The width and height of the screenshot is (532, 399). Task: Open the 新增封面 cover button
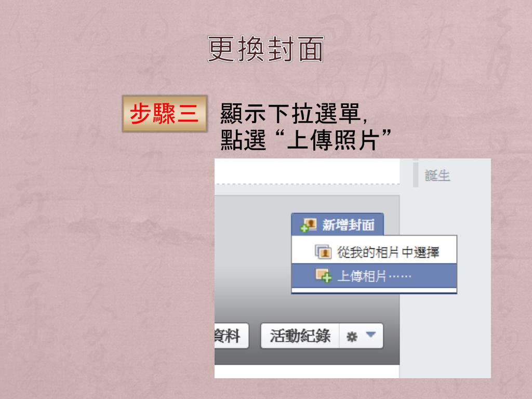[338, 224]
